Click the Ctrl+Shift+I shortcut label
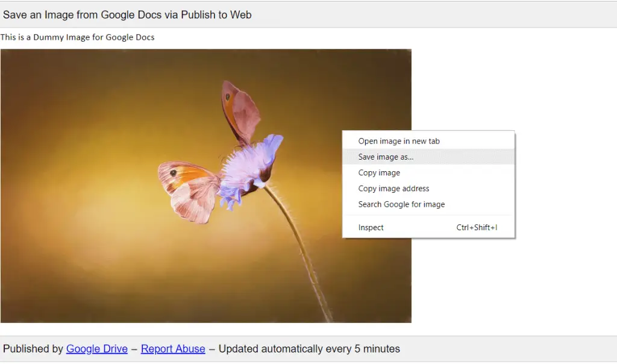 pyautogui.click(x=475, y=227)
